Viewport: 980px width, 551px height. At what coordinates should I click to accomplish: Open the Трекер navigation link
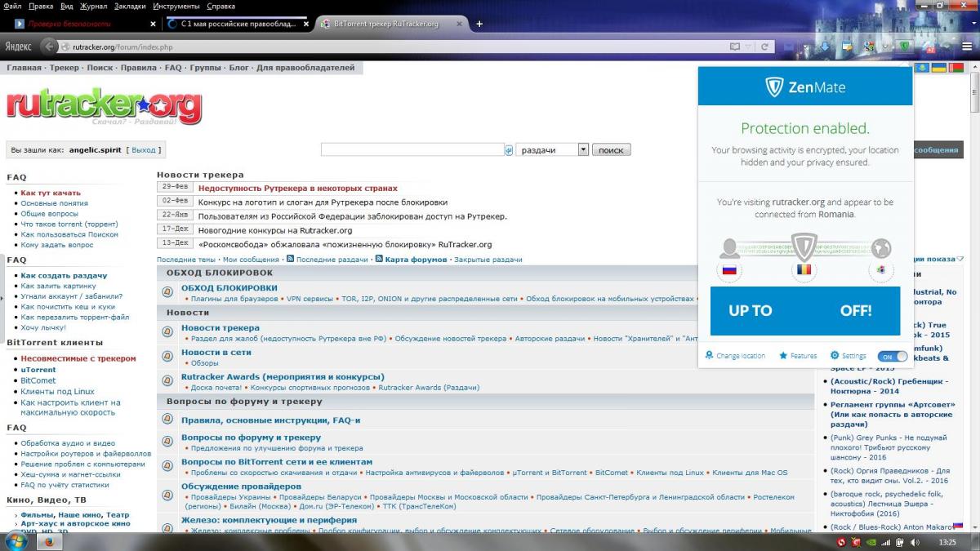pos(65,68)
